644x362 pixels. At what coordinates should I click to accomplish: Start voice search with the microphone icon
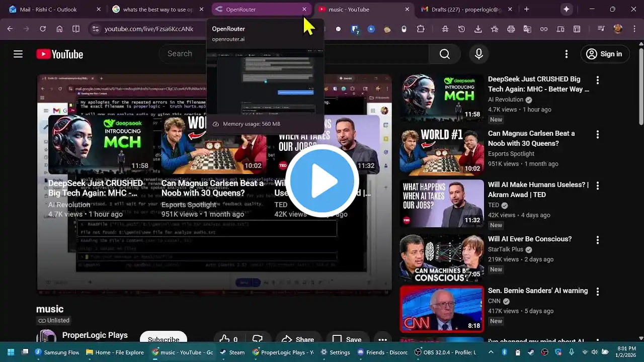click(x=478, y=54)
